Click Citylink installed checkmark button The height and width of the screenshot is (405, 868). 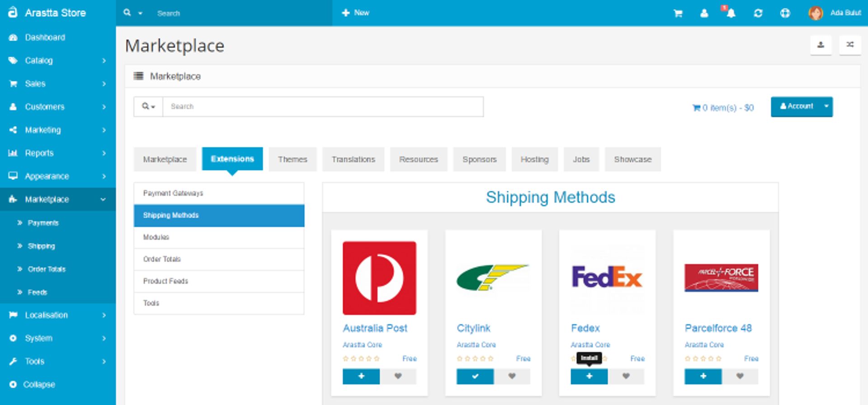pyautogui.click(x=475, y=376)
